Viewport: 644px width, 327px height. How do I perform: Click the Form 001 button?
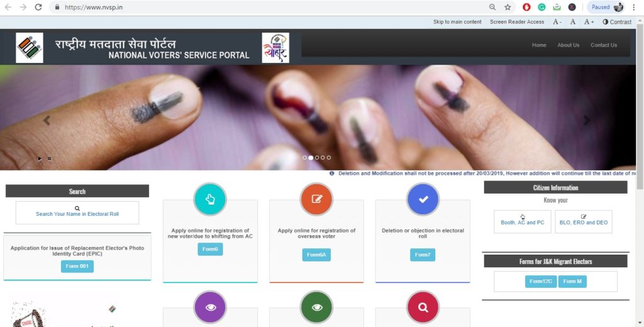point(77,266)
